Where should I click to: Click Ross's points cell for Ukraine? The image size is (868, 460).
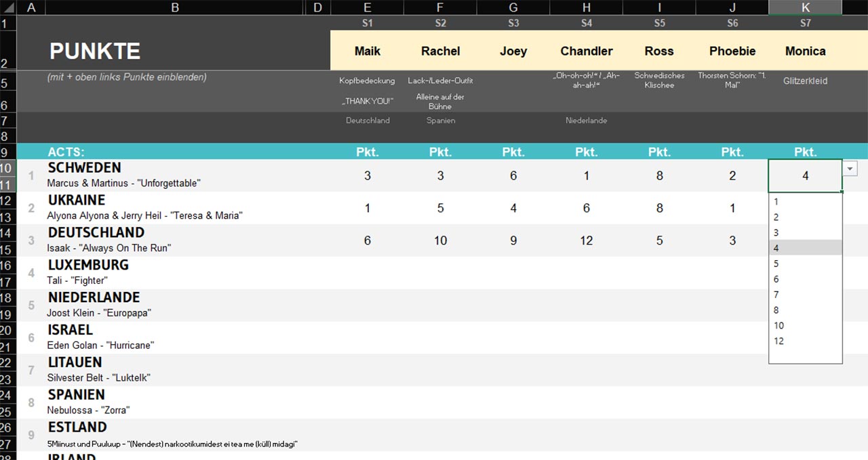point(659,208)
